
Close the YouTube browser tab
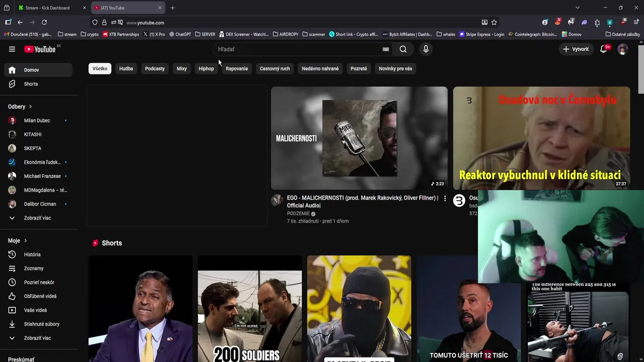click(x=160, y=8)
